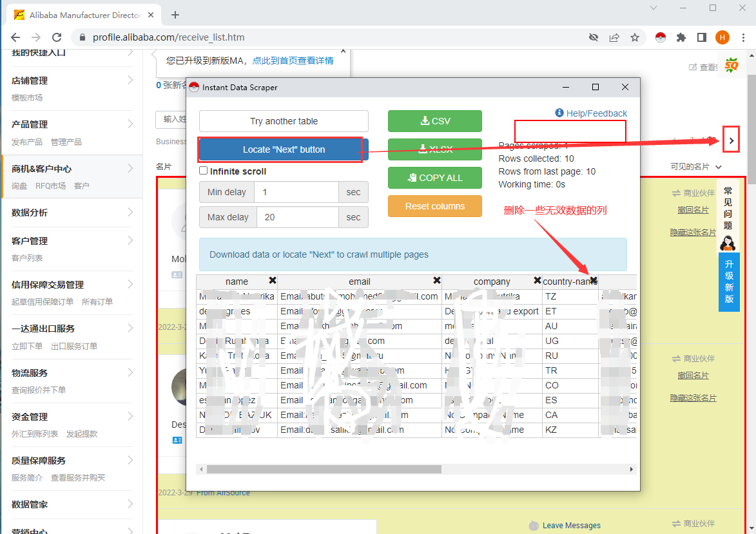Enable the Infinite scroll checkbox

(204, 171)
